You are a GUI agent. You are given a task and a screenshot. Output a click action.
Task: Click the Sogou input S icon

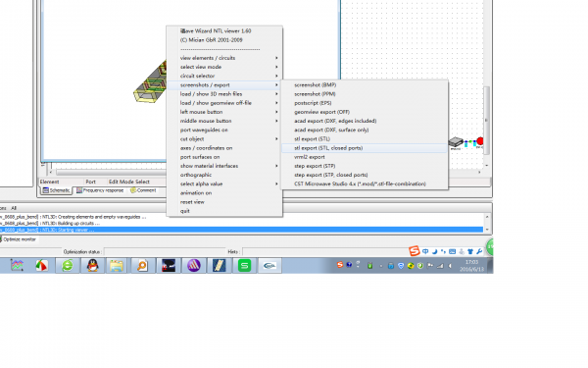click(414, 250)
